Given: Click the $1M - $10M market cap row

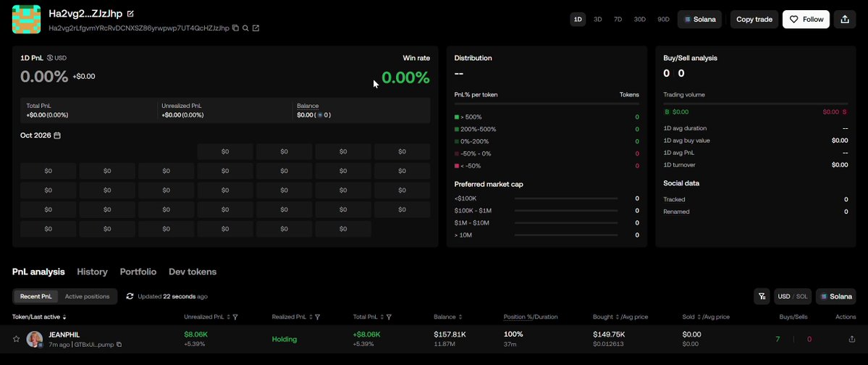Looking at the screenshot, I should coord(547,222).
